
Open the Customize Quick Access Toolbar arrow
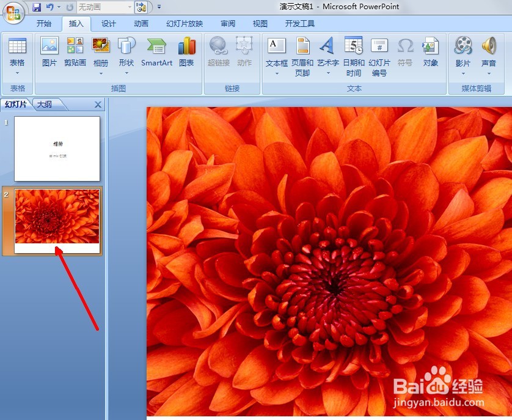[x=159, y=7]
